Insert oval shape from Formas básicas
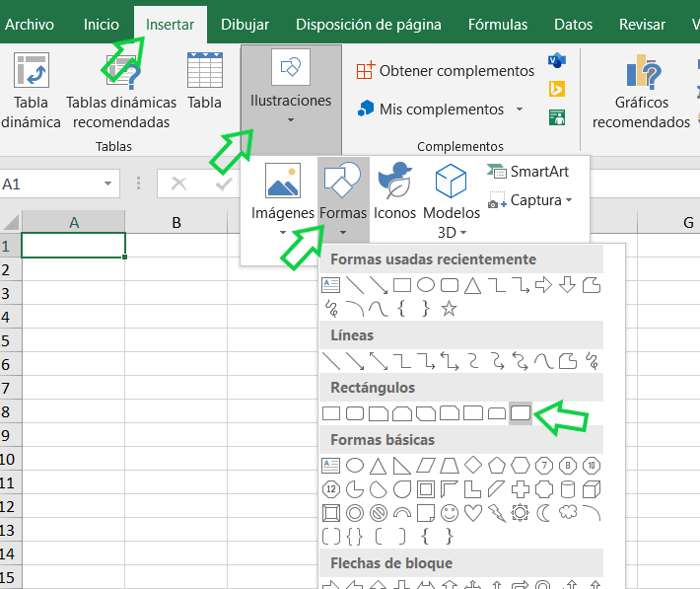Image resolution: width=700 pixels, height=589 pixels. click(x=355, y=466)
